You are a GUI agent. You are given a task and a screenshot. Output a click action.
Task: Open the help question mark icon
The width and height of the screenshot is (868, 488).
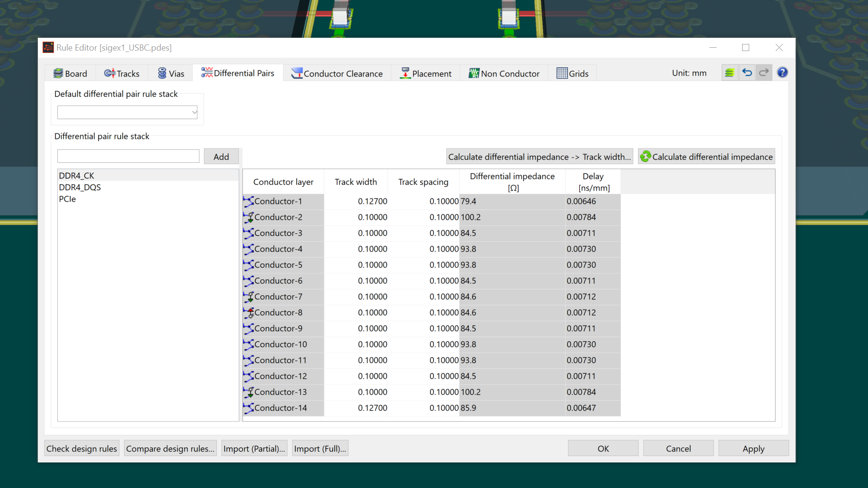(782, 73)
